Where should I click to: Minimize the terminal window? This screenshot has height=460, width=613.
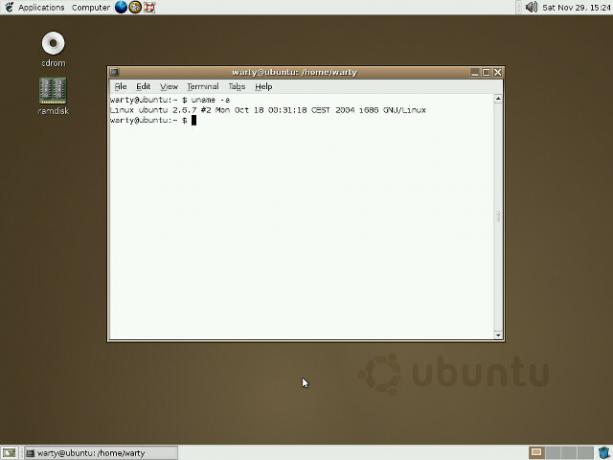(x=475, y=72)
